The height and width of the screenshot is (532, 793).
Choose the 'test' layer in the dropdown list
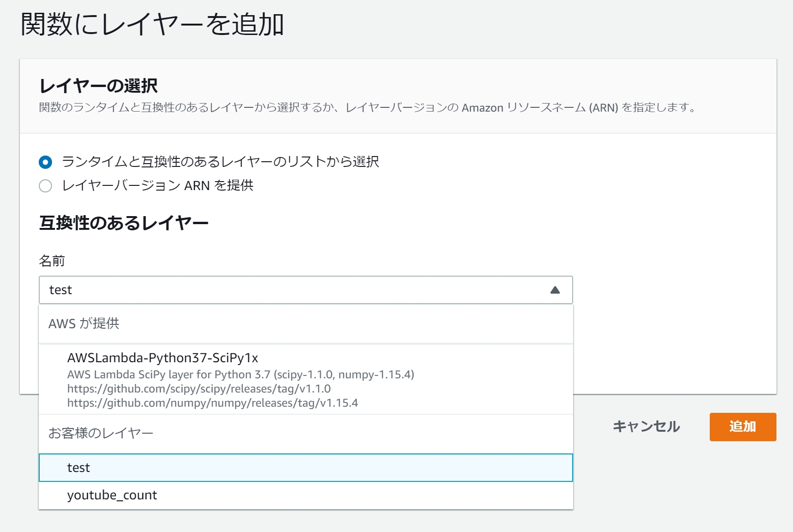click(305, 468)
